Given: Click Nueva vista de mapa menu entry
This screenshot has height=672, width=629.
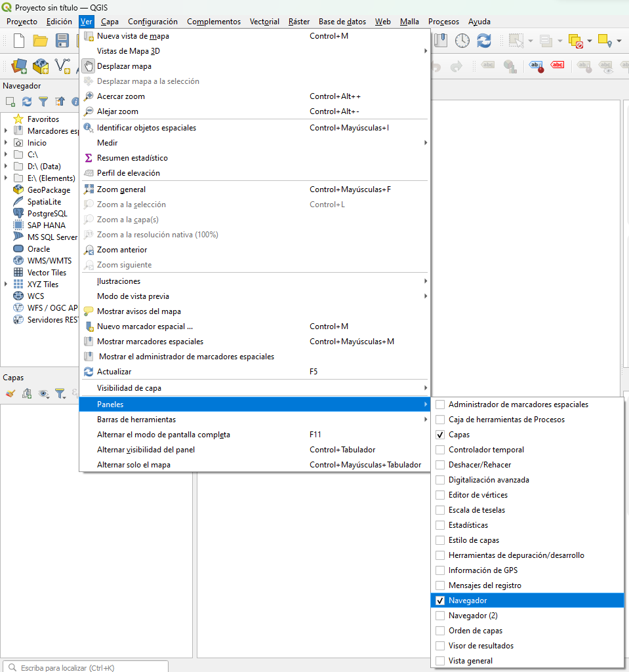Looking at the screenshot, I should [x=255, y=36].
